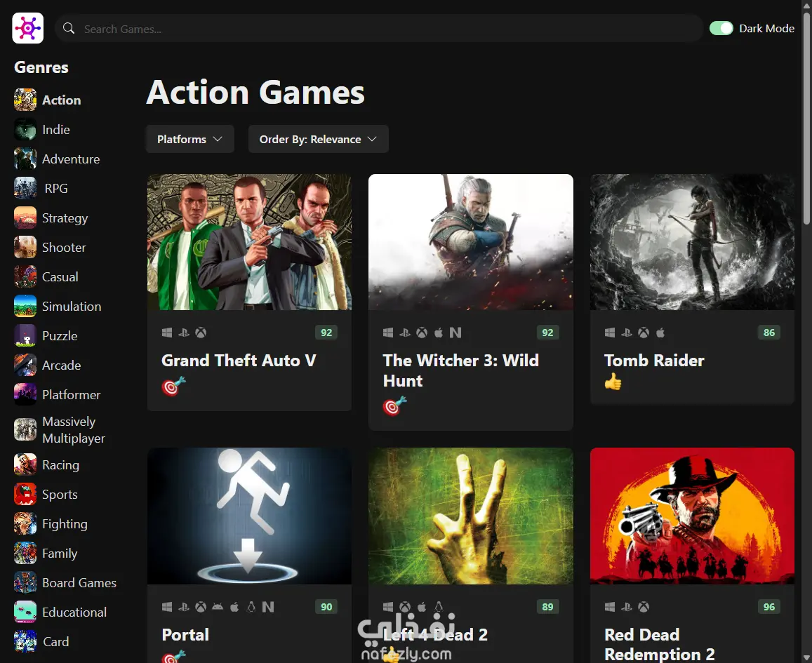The width and height of the screenshot is (812, 663).
Task: Click the score 90 badge on Portal
Action: [x=326, y=607]
